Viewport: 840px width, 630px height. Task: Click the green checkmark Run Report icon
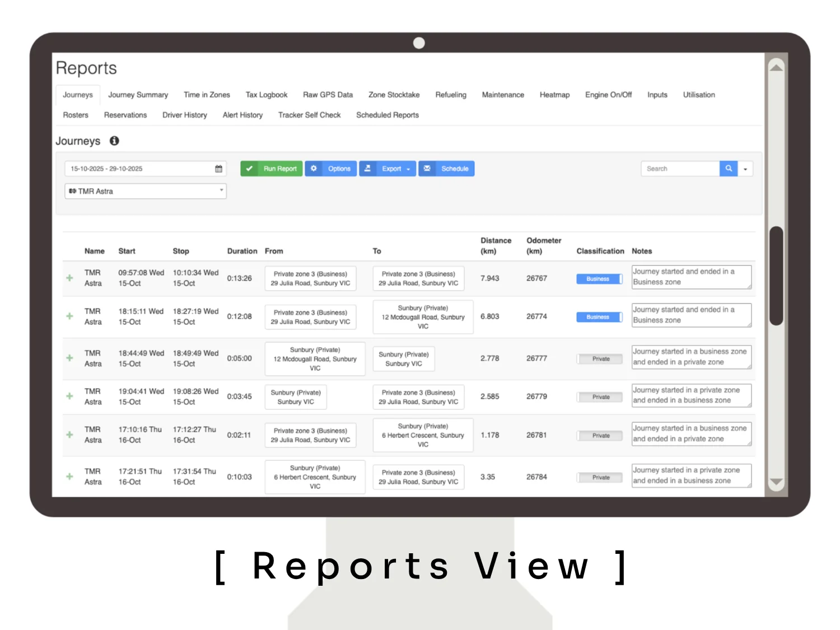(249, 169)
